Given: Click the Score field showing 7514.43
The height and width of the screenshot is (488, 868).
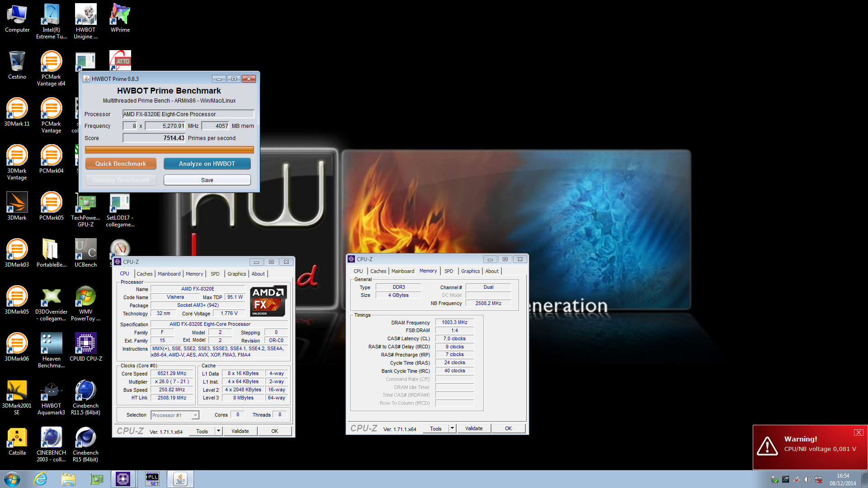Looking at the screenshot, I should (154, 138).
